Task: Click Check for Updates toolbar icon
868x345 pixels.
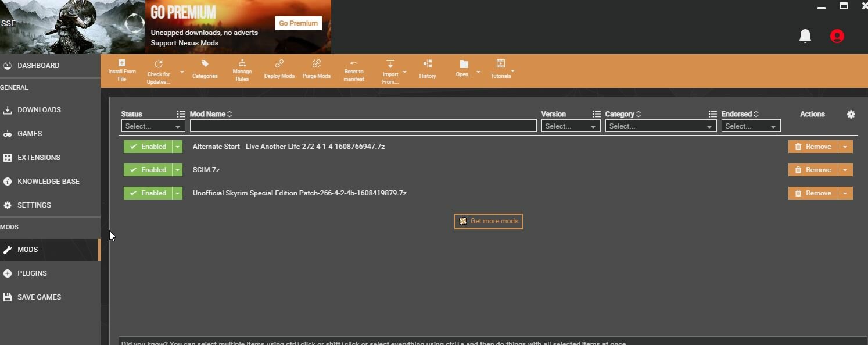Action: 158,71
